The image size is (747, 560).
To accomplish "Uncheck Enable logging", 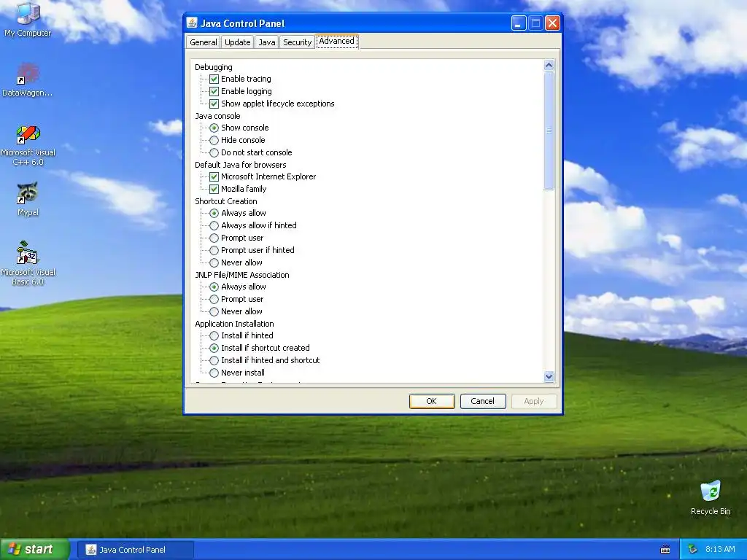I will [x=214, y=91].
